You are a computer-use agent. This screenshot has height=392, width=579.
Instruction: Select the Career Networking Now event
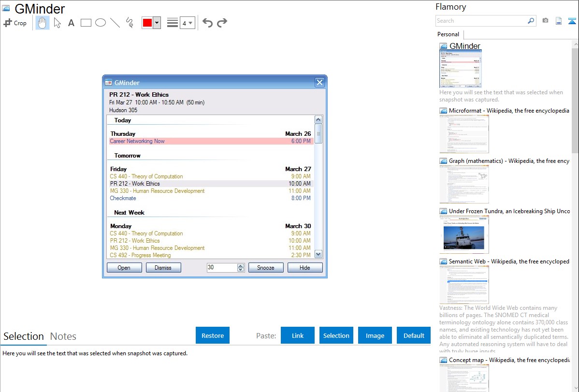point(211,141)
